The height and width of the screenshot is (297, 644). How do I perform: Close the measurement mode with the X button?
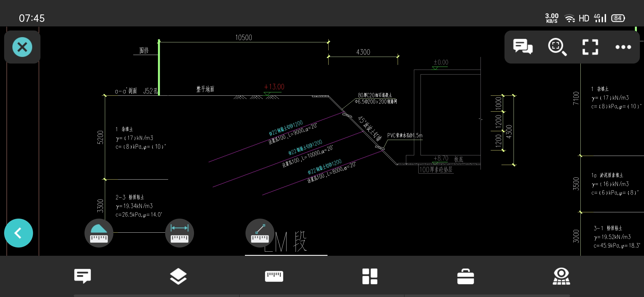[x=22, y=47]
